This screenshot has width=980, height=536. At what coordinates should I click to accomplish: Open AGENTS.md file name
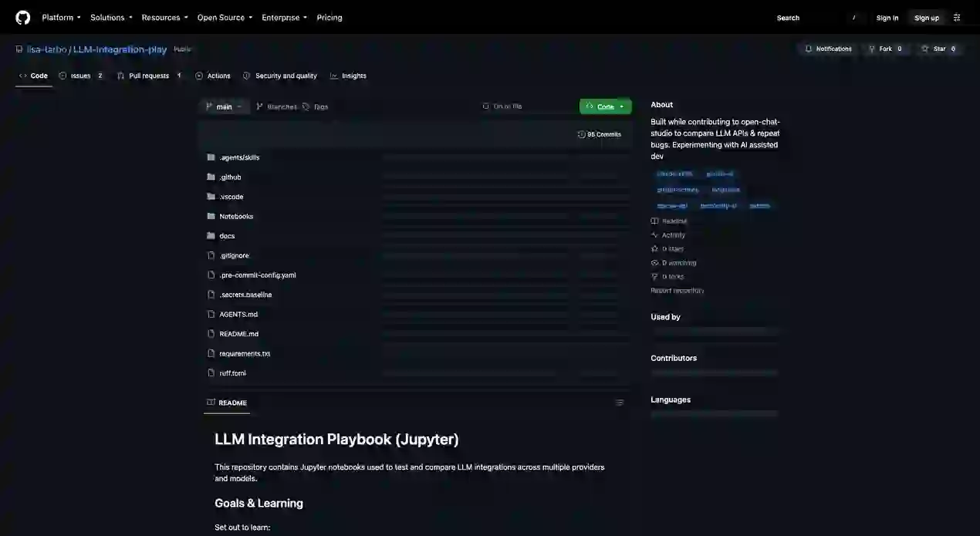tap(238, 315)
